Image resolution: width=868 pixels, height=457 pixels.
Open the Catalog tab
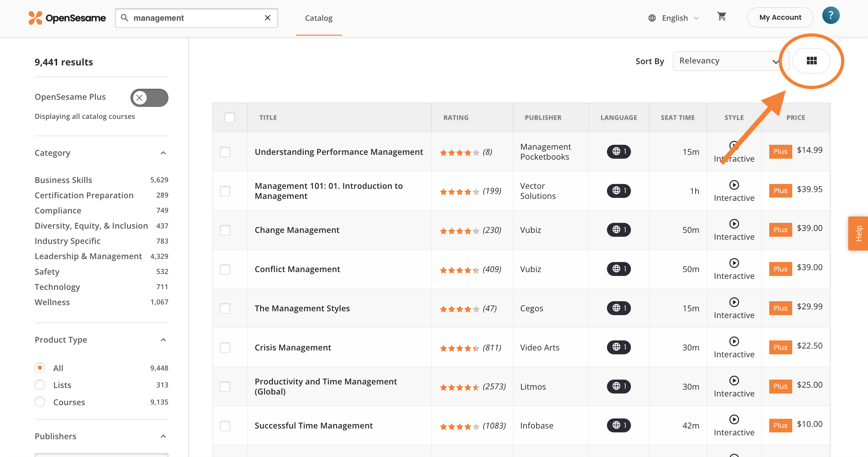(x=318, y=18)
